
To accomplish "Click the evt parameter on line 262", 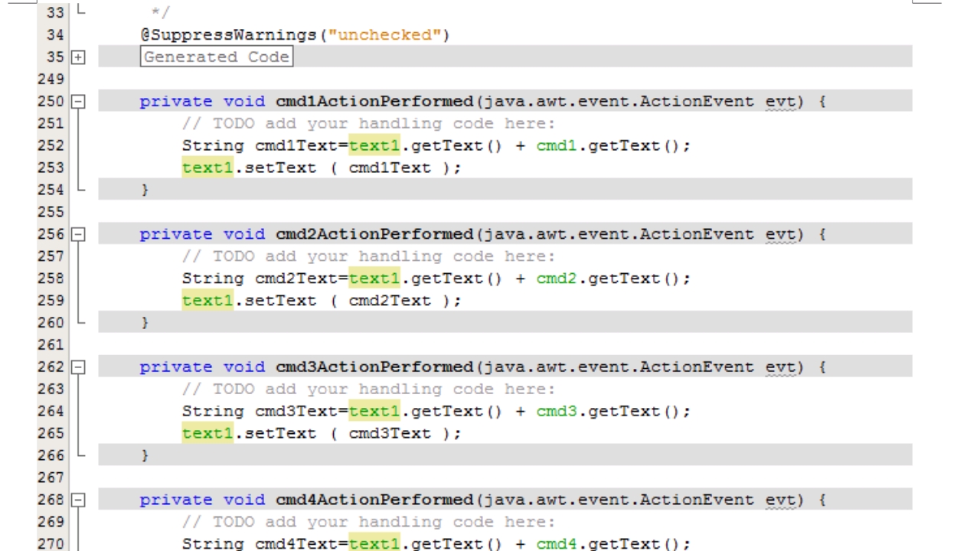I will tap(781, 367).
